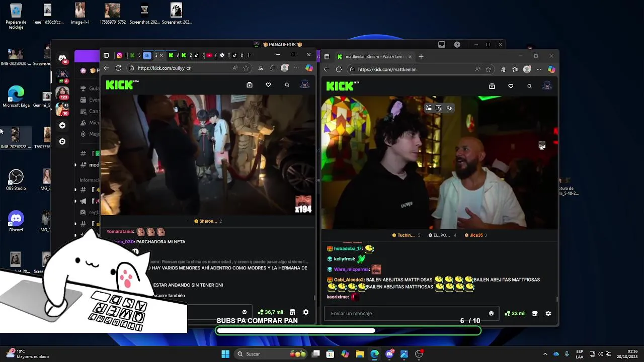Image resolution: width=644 pixels, height=362 pixels.
Task: Open Kick browse icon on the zullyy_cs page
Action: coord(250,85)
